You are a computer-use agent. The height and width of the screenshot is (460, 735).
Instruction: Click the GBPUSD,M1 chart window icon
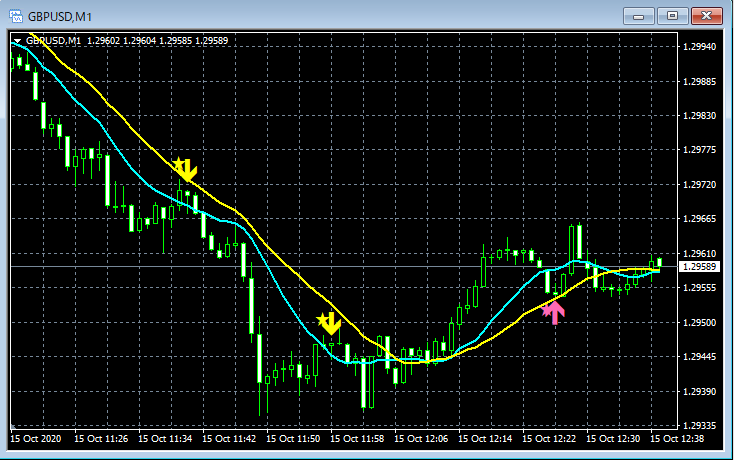tap(16, 16)
